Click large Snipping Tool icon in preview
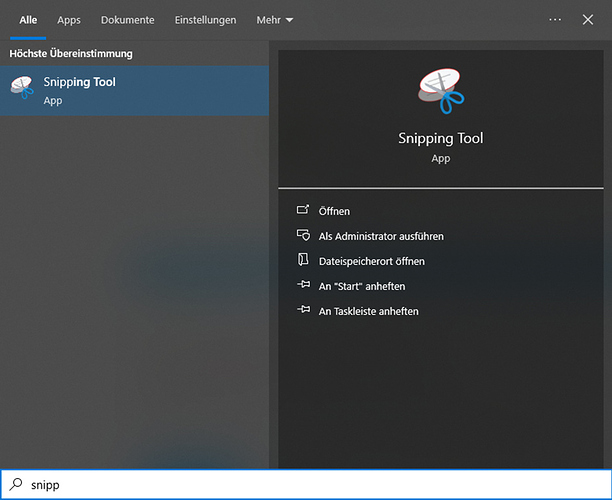The width and height of the screenshot is (612, 500). [441, 91]
